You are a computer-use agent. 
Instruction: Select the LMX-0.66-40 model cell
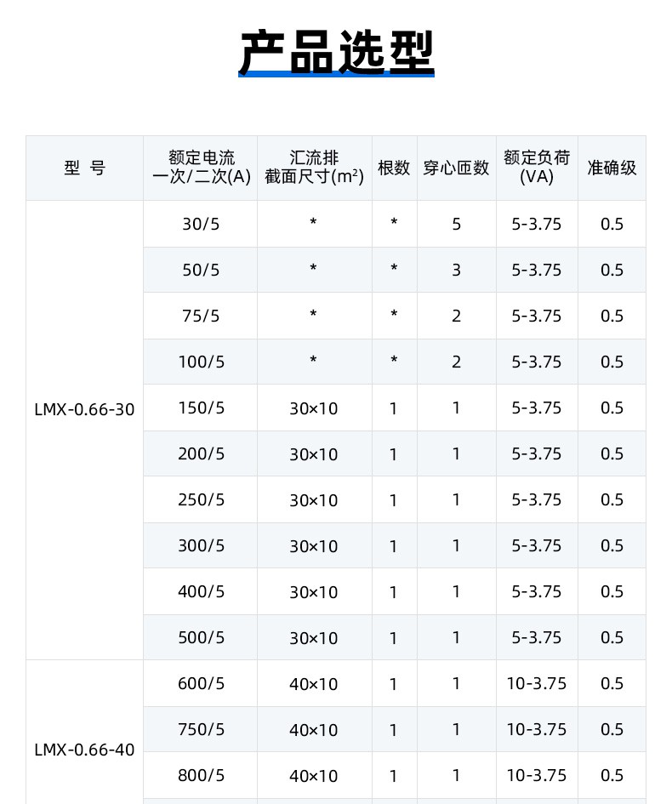(84, 750)
